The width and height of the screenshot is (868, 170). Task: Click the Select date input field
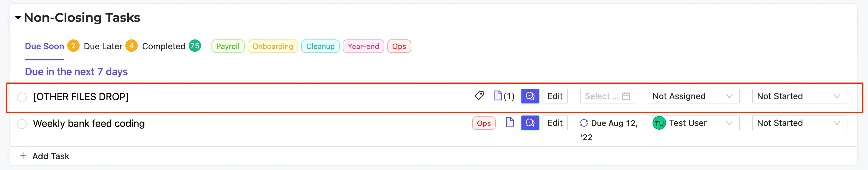coord(608,96)
